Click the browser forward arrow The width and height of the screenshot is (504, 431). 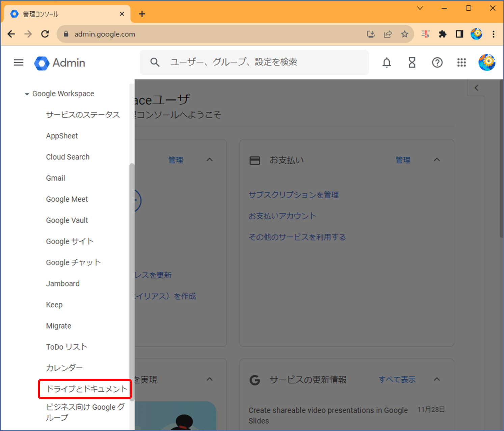click(28, 34)
